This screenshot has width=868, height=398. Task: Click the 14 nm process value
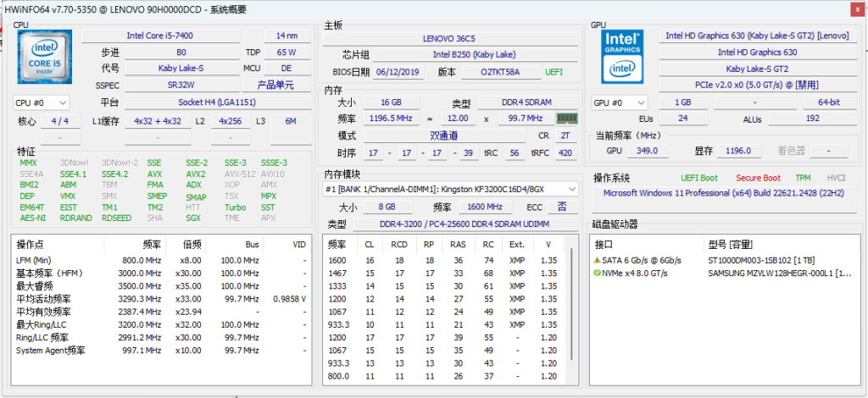(287, 36)
